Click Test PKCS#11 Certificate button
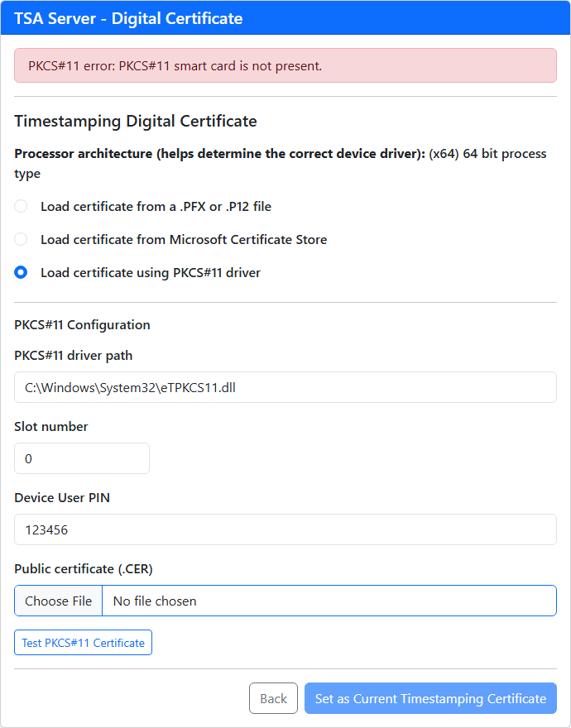The height and width of the screenshot is (728, 571). pyautogui.click(x=83, y=643)
